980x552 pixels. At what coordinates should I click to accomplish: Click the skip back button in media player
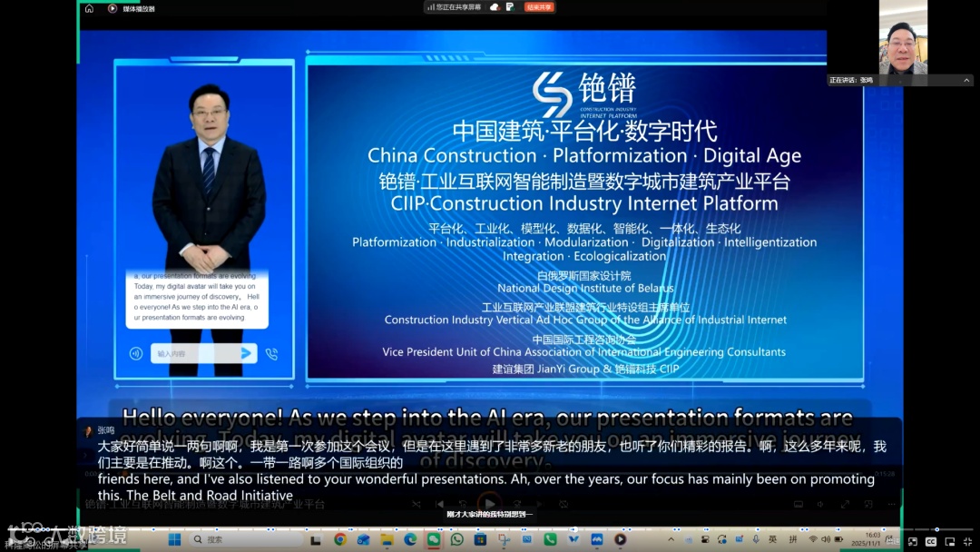point(463,504)
